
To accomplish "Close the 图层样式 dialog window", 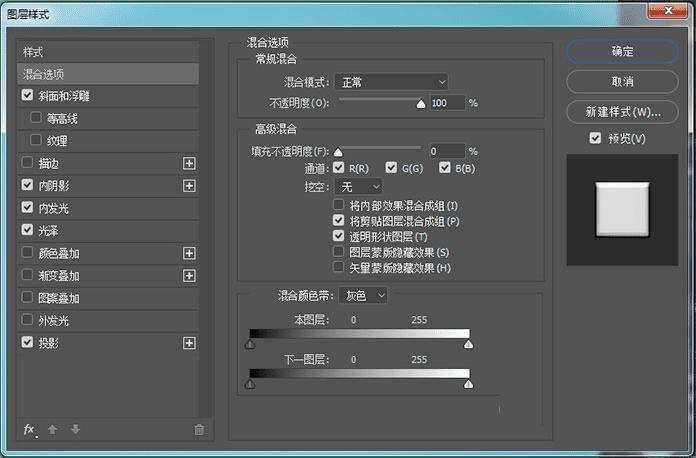I will pyautogui.click(x=668, y=11).
